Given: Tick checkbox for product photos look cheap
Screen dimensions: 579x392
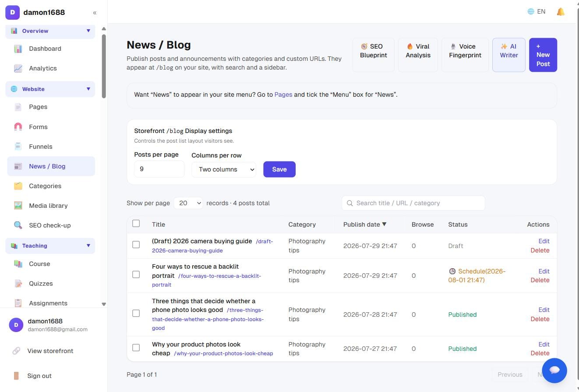Looking at the screenshot, I should pyautogui.click(x=136, y=348).
